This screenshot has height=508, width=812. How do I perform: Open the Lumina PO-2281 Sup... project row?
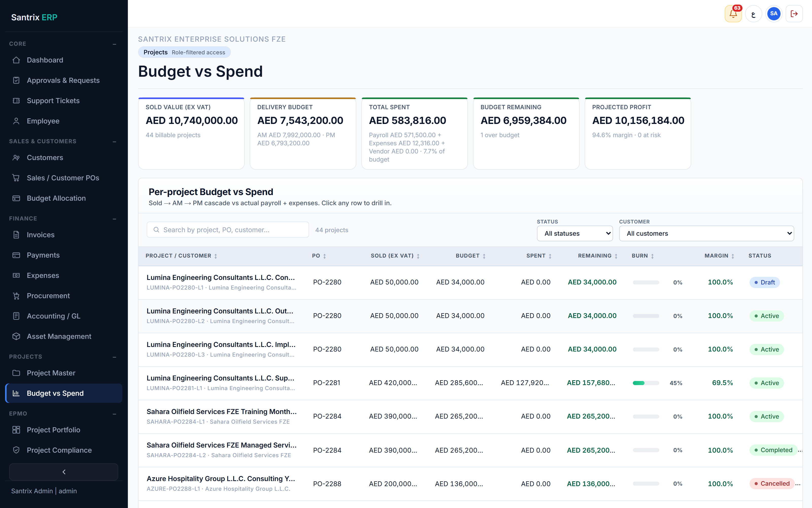point(470,383)
